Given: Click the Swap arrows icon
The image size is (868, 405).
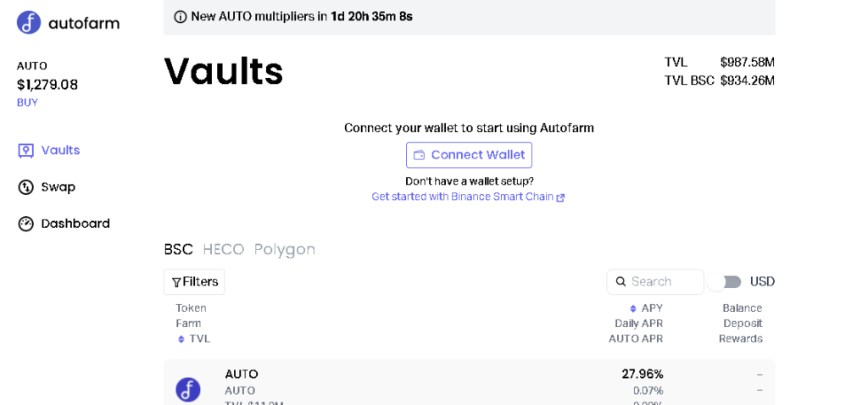Looking at the screenshot, I should tap(25, 187).
